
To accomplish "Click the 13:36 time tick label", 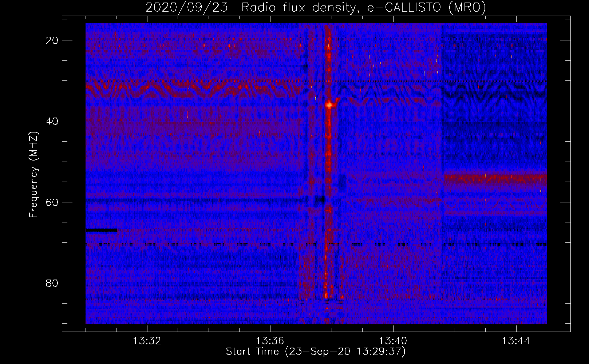I will [x=270, y=341].
